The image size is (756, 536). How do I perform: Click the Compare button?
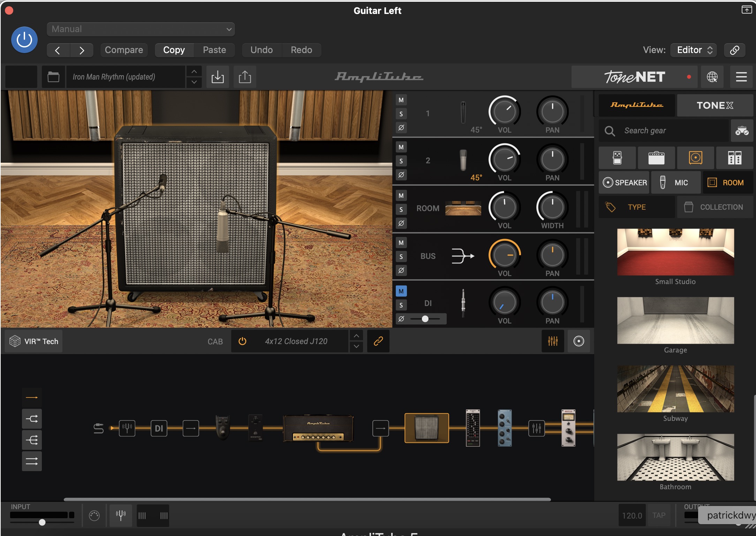(x=124, y=50)
